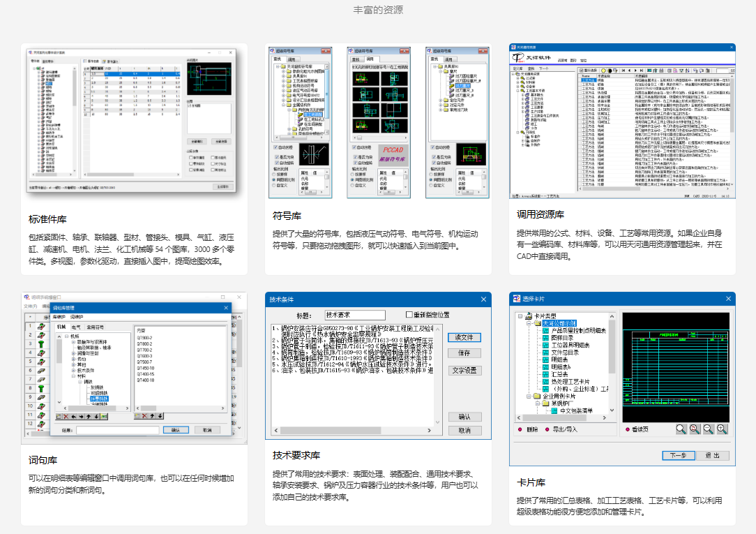Select QT500-7 in the 内容 list
This screenshot has width=756, height=534.
(x=144, y=362)
